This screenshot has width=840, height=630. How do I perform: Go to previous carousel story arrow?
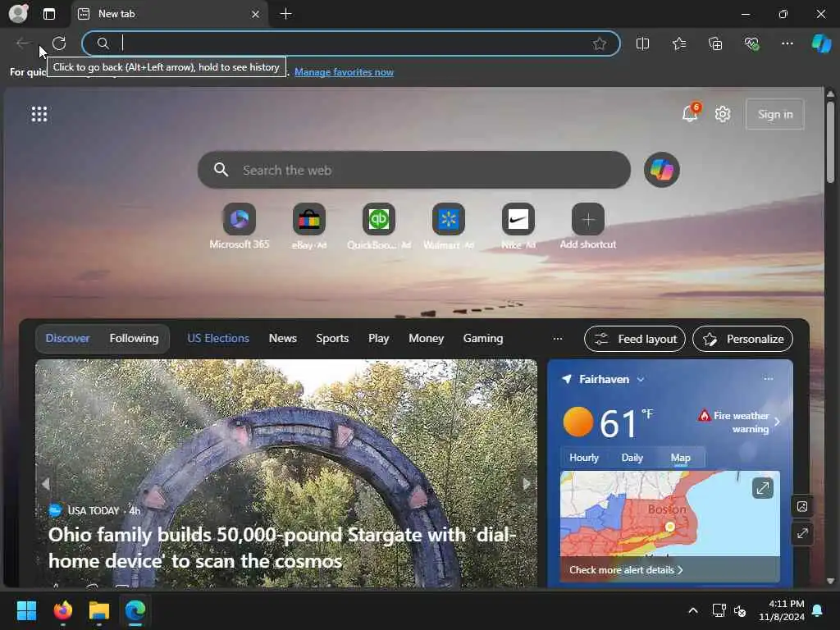point(46,484)
